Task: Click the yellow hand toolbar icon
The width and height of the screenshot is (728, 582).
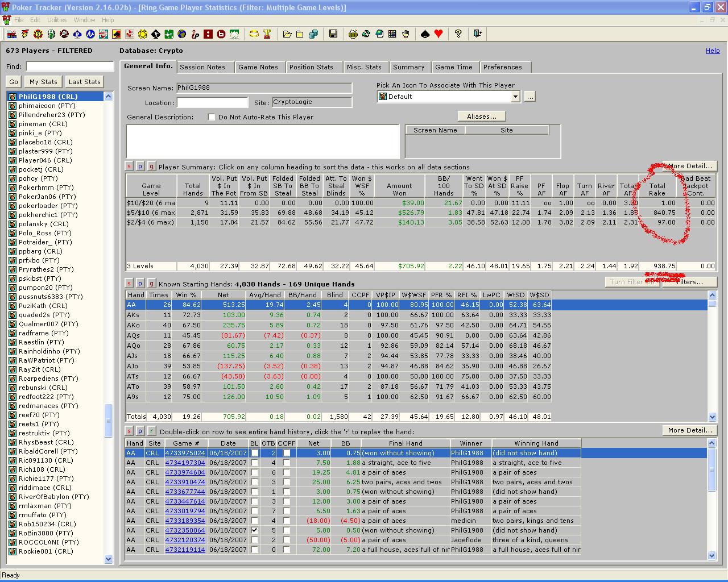Action: point(406,34)
